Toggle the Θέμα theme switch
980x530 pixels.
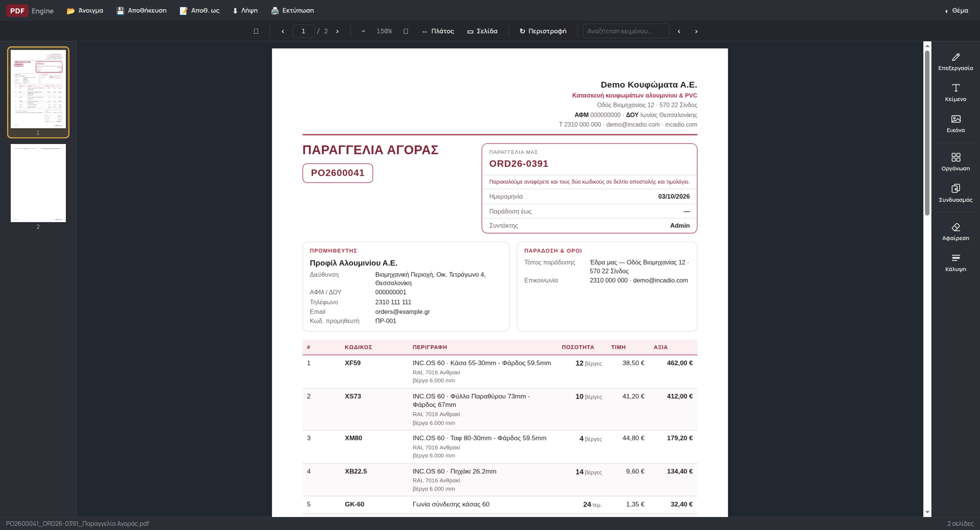coord(956,10)
